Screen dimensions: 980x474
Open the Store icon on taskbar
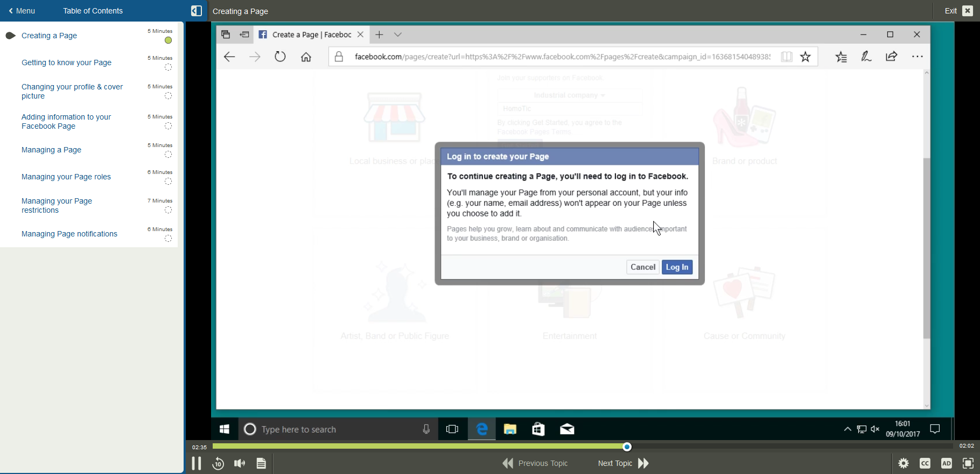tap(538, 429)
